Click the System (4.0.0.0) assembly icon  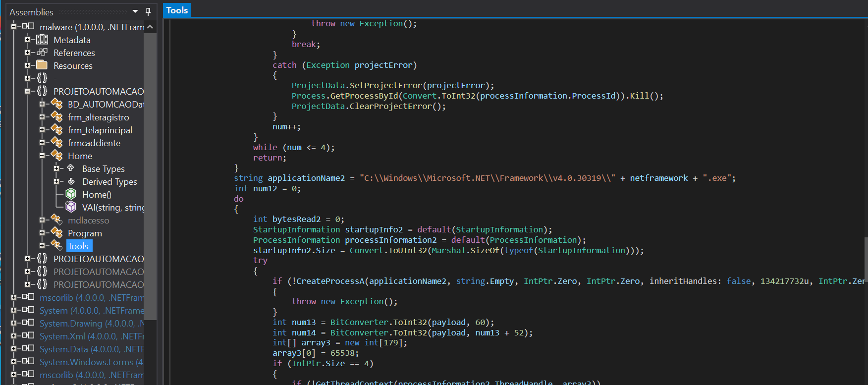tap(28, 310)
